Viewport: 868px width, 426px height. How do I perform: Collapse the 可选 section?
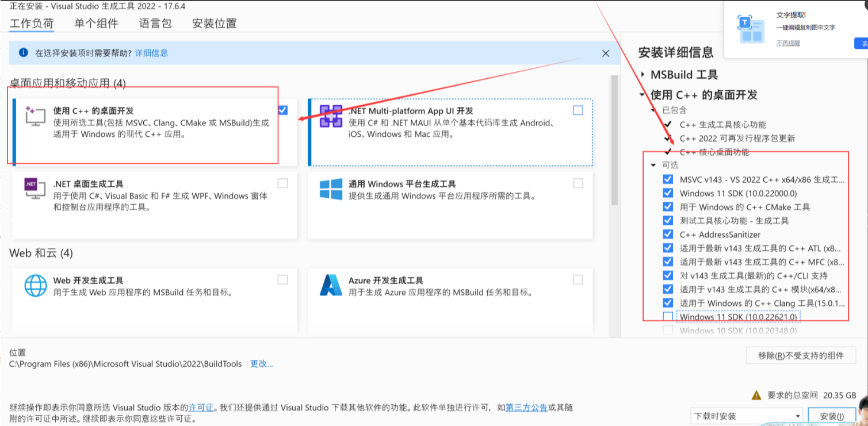click(x=653, y=166)
